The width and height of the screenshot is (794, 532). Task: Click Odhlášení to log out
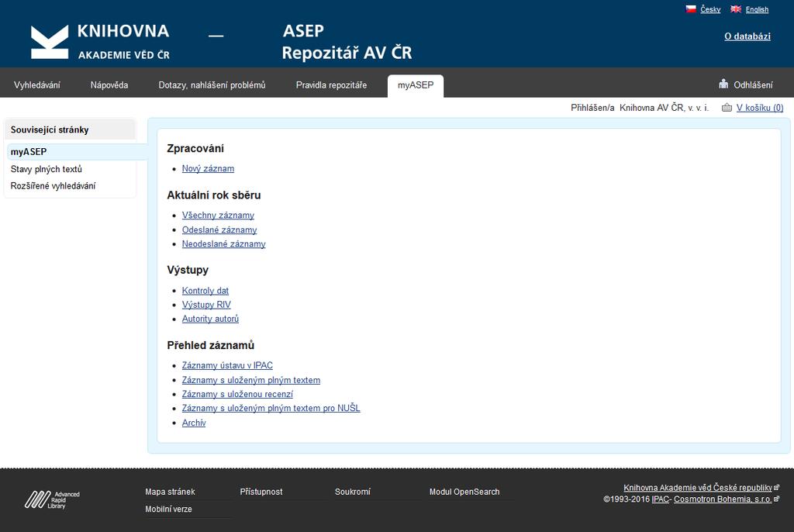point(753,85)
